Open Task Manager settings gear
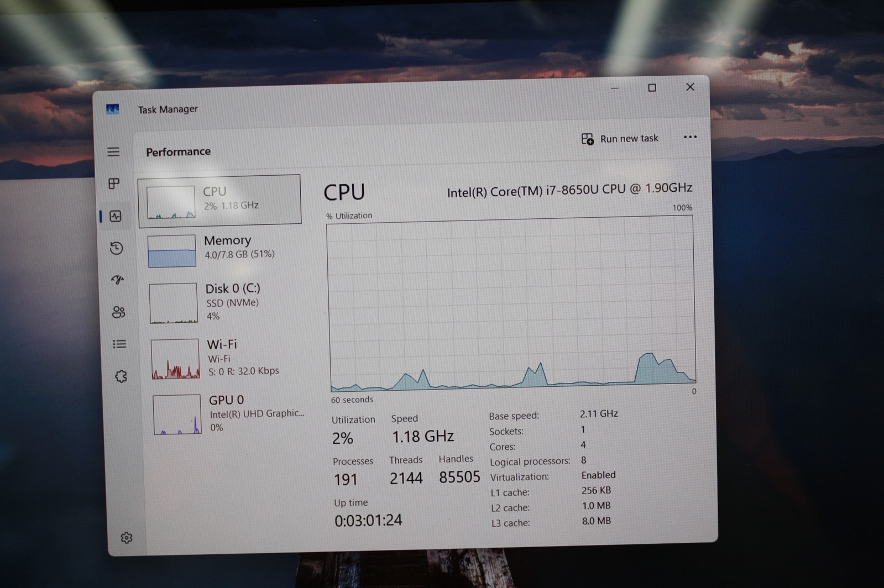 127,538
